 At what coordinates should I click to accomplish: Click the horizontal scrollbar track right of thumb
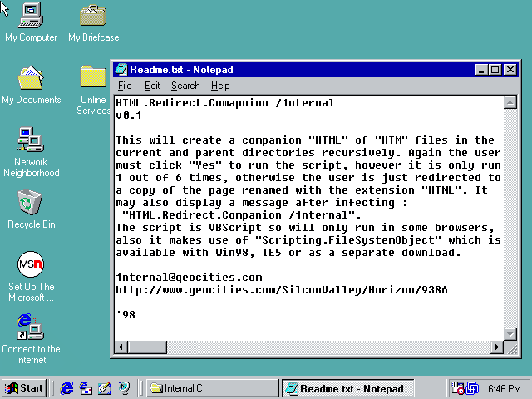tap(329, 347)
